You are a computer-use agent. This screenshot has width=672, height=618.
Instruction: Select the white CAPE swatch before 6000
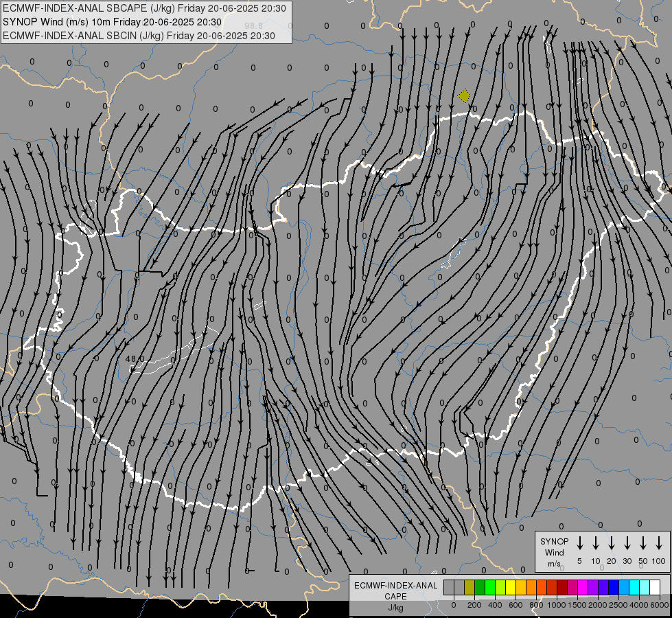pyautogui.click(x=654, y=587)
